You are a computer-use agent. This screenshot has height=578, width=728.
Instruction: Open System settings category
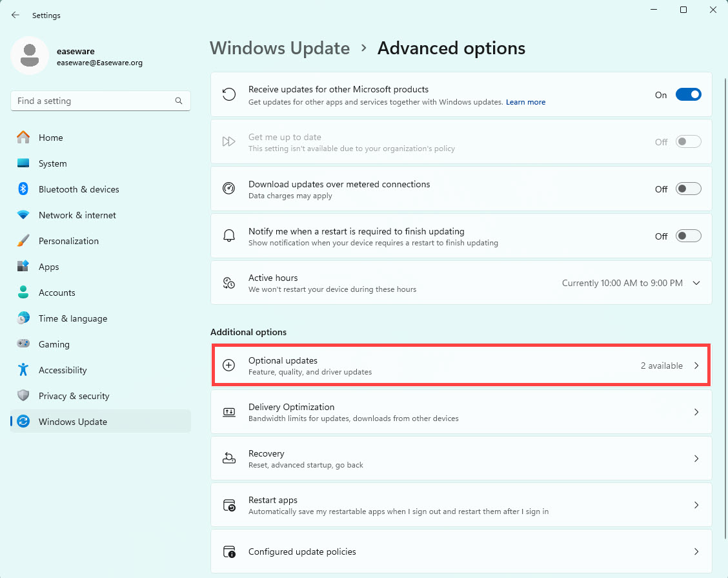click(100, 163)
